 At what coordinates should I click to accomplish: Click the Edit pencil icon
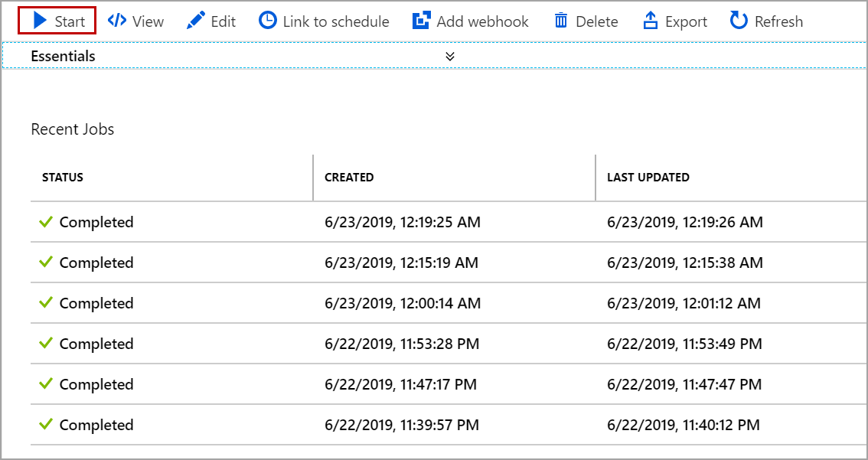[x=197, y=21]
